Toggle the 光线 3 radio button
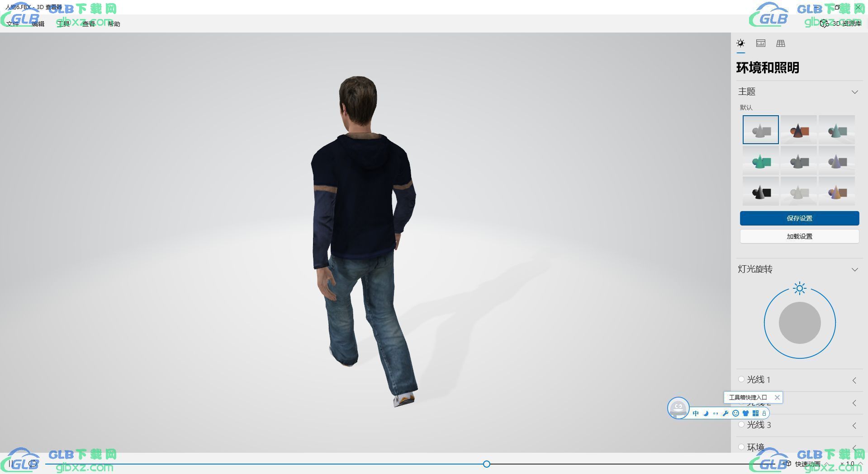 [x=741, y=424]
